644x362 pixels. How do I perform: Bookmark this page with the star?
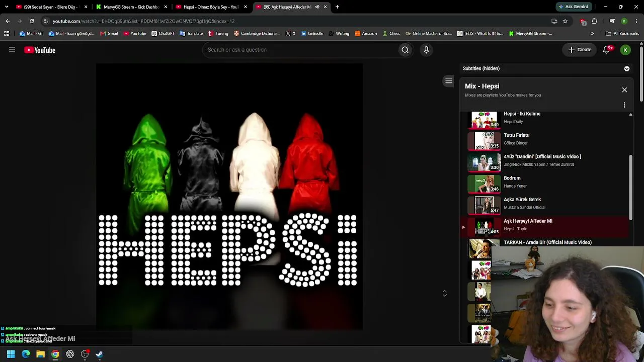(565, 21)
